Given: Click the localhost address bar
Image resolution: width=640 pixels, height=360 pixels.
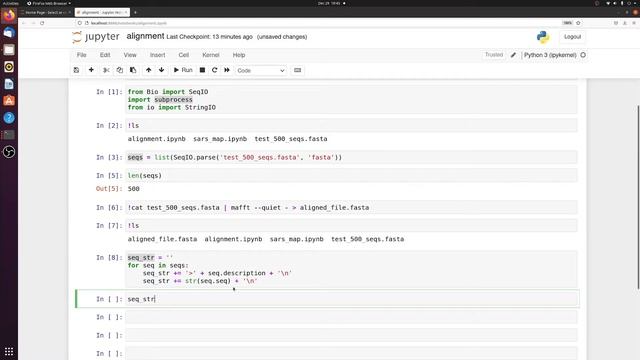Looking at the screenshot, I should point(318,23).
